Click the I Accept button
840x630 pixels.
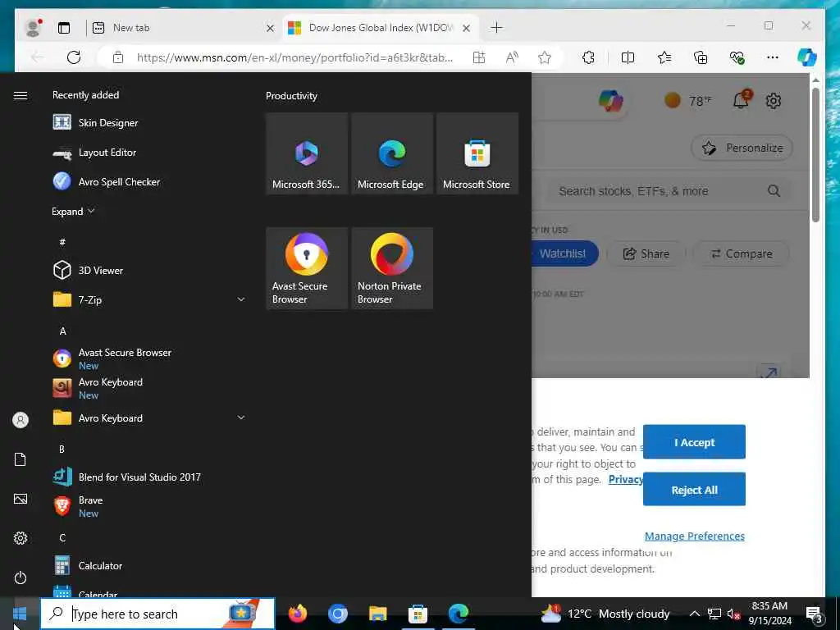pos(694,442)
